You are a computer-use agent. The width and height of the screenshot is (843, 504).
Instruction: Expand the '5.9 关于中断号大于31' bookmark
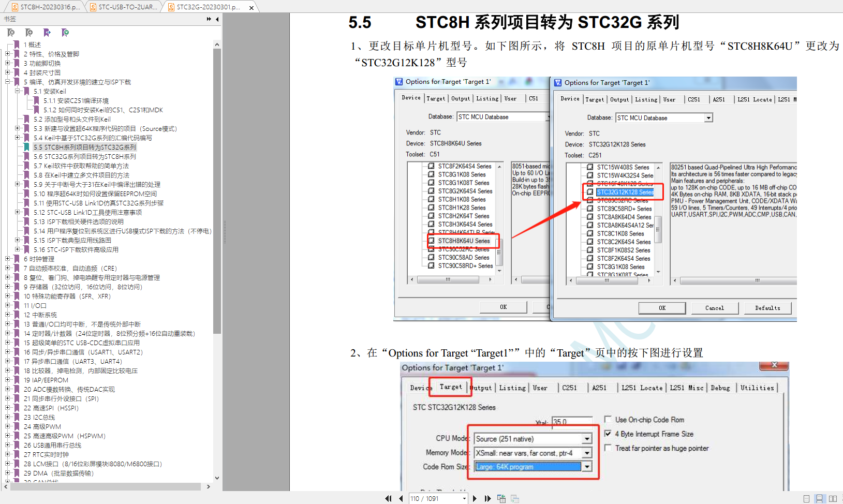tap(18, 184)
